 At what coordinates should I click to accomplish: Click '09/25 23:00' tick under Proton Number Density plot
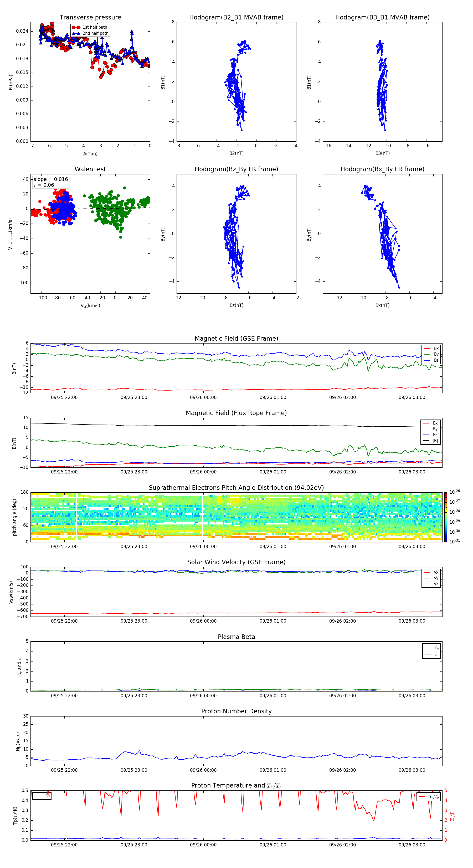[134, 770]
